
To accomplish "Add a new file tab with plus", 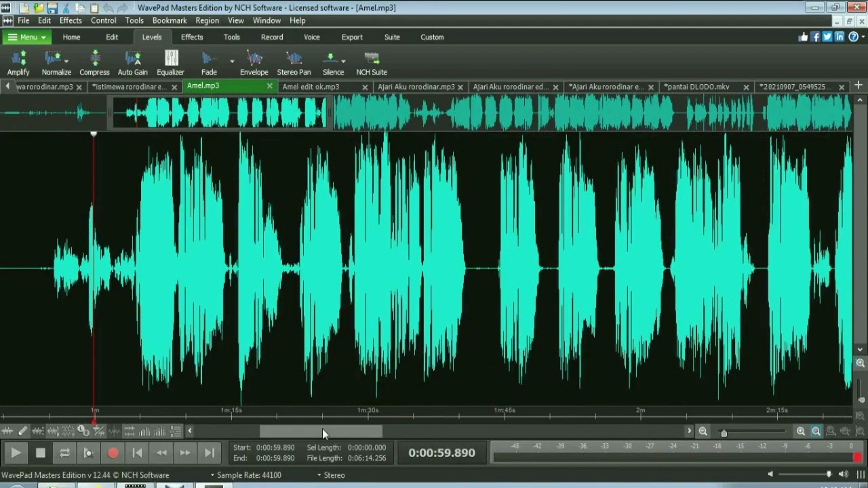I will pos(859,85).
